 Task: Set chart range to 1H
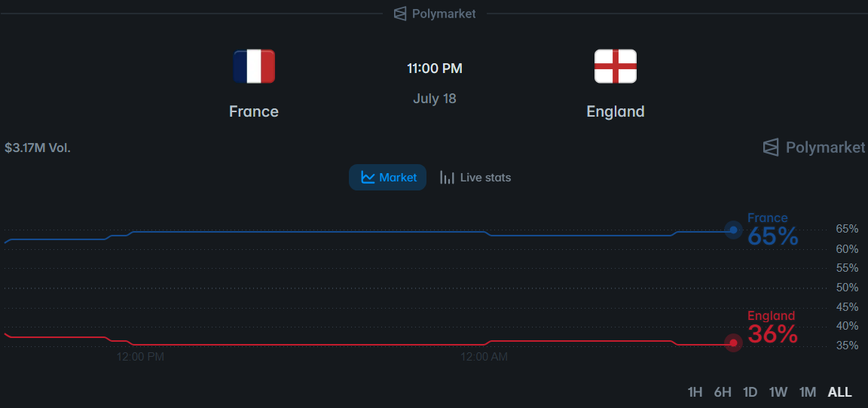coord(695,392)
